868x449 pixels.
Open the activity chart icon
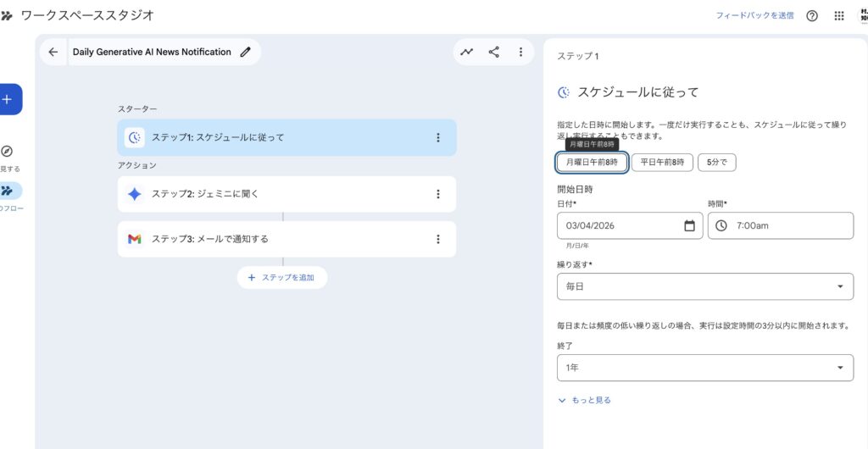(x=467, y=52)
